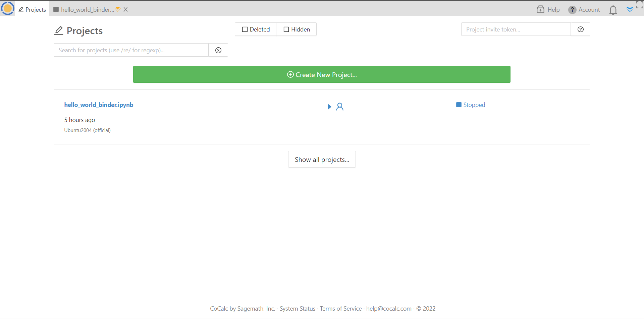This screenshot has width=644, height=319.
Task: Switch to hello_world_binder project tab
Action: click(x=87, y=10)
